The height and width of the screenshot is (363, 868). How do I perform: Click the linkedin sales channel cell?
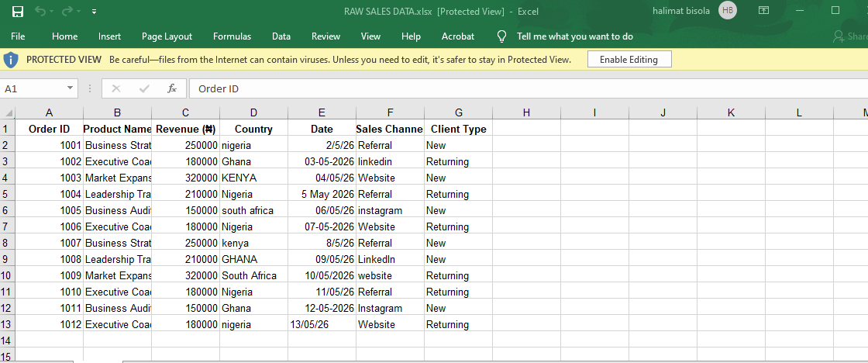point(390,162)
